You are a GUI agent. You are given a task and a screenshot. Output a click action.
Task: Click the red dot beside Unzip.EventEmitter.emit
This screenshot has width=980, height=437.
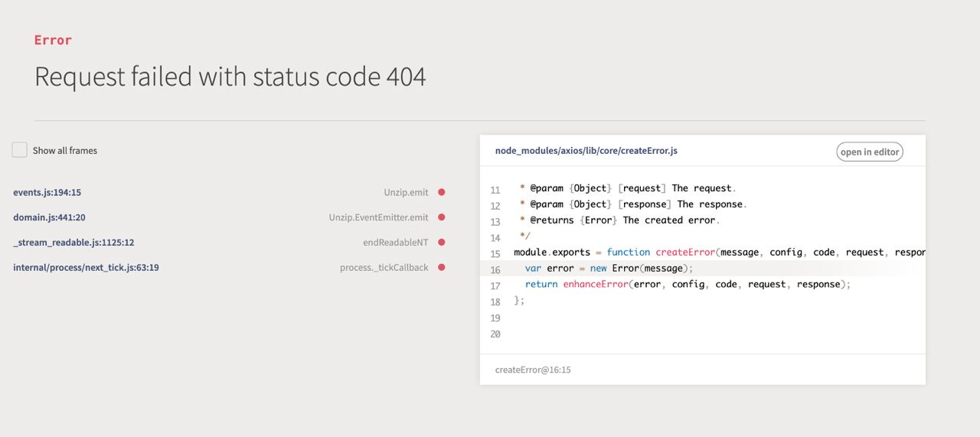click(442, 217)
